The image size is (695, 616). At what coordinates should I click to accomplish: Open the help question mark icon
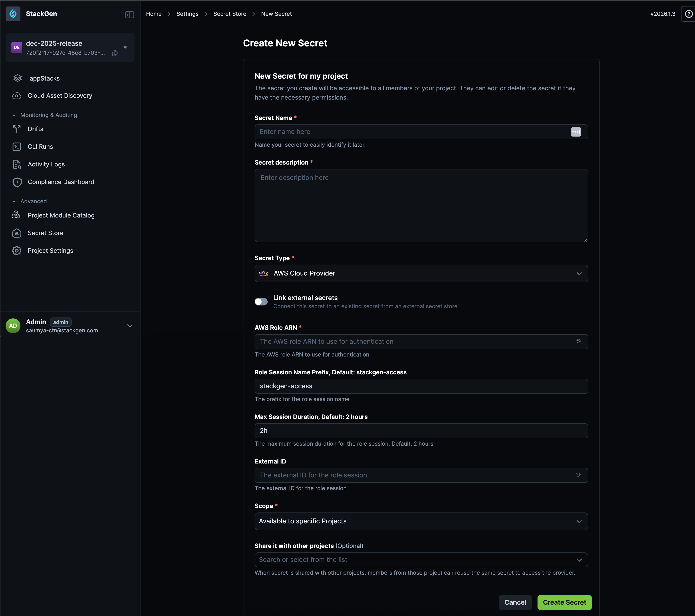pos(688,14)
